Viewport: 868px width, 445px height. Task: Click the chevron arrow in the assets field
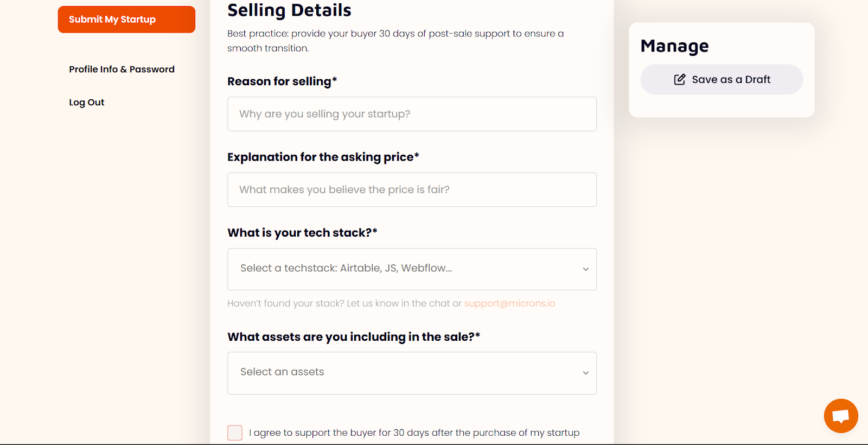585,373
